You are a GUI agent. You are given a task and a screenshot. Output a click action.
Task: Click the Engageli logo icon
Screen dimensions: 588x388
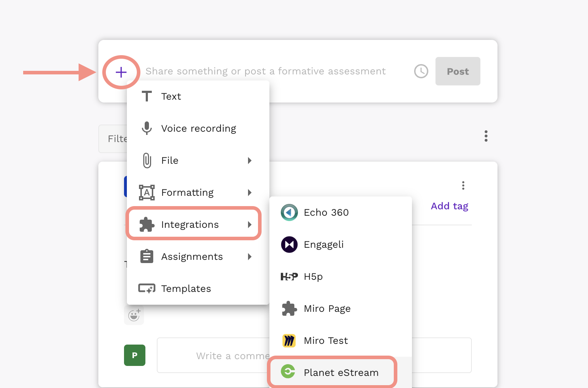coord(289,245)
